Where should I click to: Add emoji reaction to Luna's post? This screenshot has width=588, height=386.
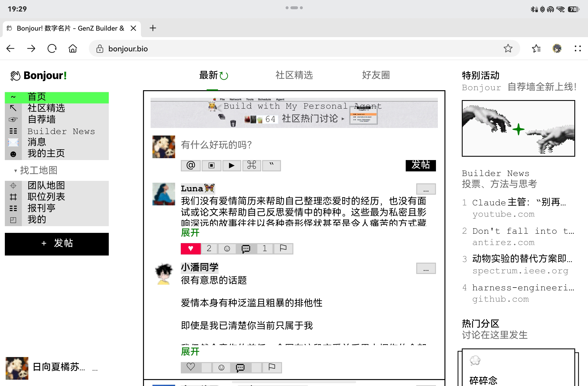[x=227, y=249]
